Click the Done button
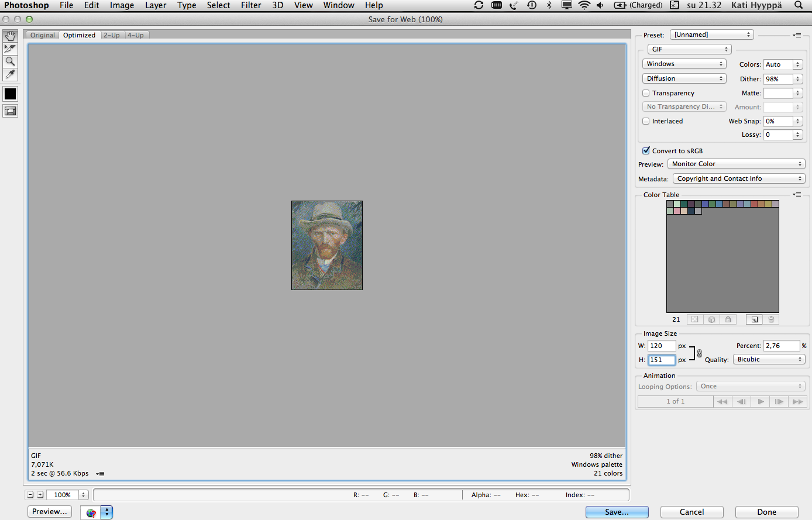This screenshot has width=812, height=520. (767, 512)
